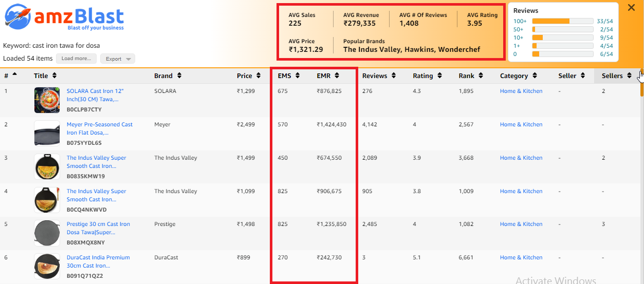Click Popular Brands list text
The width and height of the screenshot is (644, 284).
coord(412,49)
